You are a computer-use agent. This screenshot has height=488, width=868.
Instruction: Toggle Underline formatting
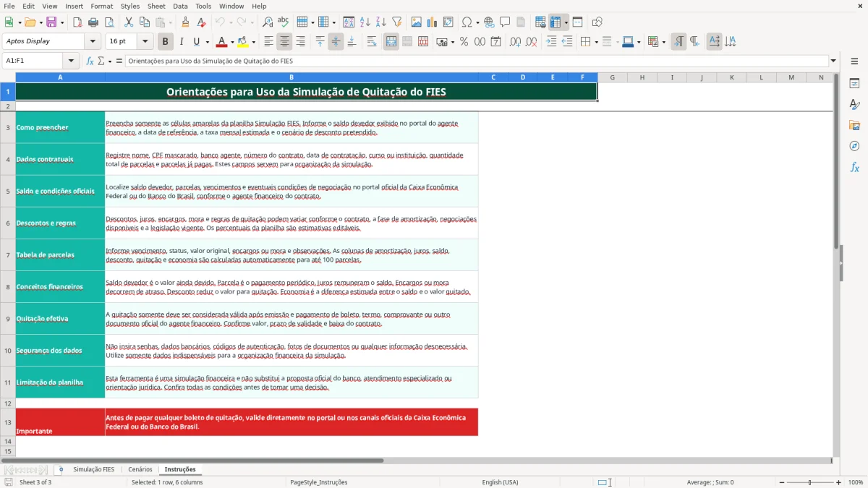coord(197,42)
